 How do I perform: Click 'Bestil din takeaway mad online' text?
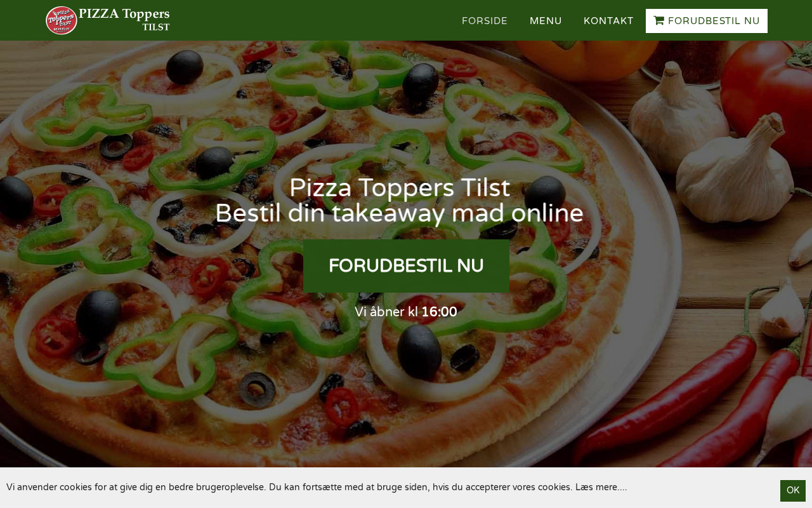(x=399, y=213)
